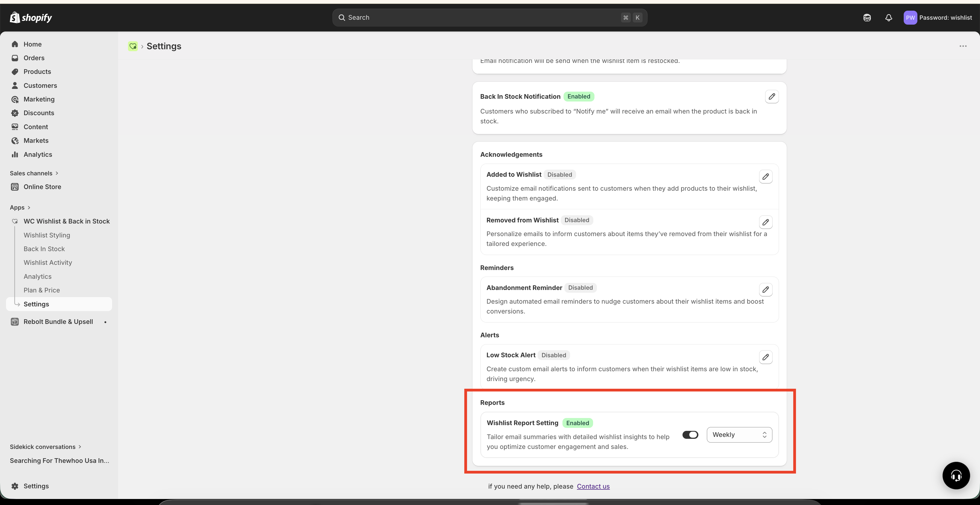
Task: Go to Back In Stock page
Action: 44,249
